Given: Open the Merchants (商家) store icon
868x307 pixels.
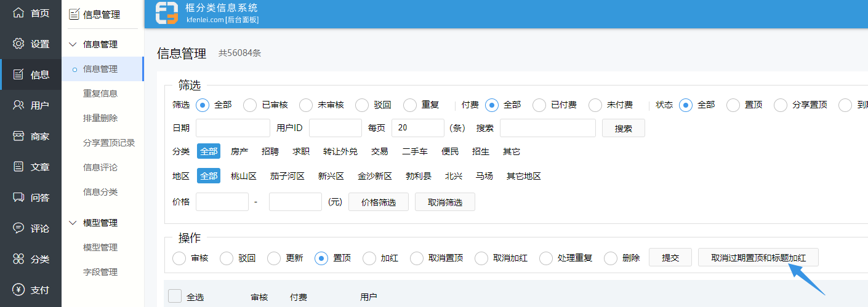Looking at the screenshot, I should pos(18,136).
